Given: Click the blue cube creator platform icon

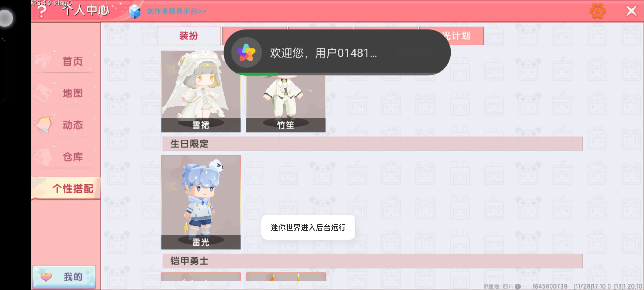Looking at the screenshot, I should (x=134, y=12).
